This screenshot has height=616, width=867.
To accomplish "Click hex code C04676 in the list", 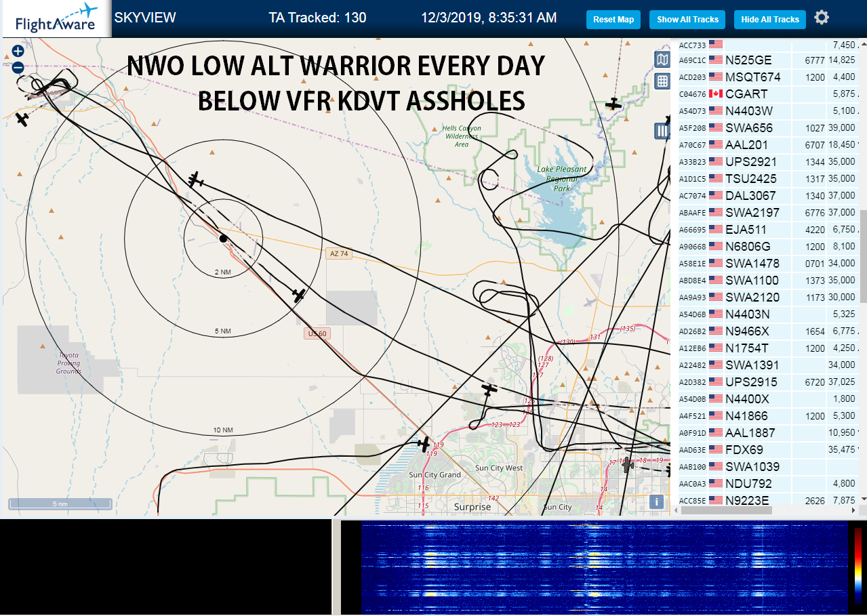I will 692,94.
